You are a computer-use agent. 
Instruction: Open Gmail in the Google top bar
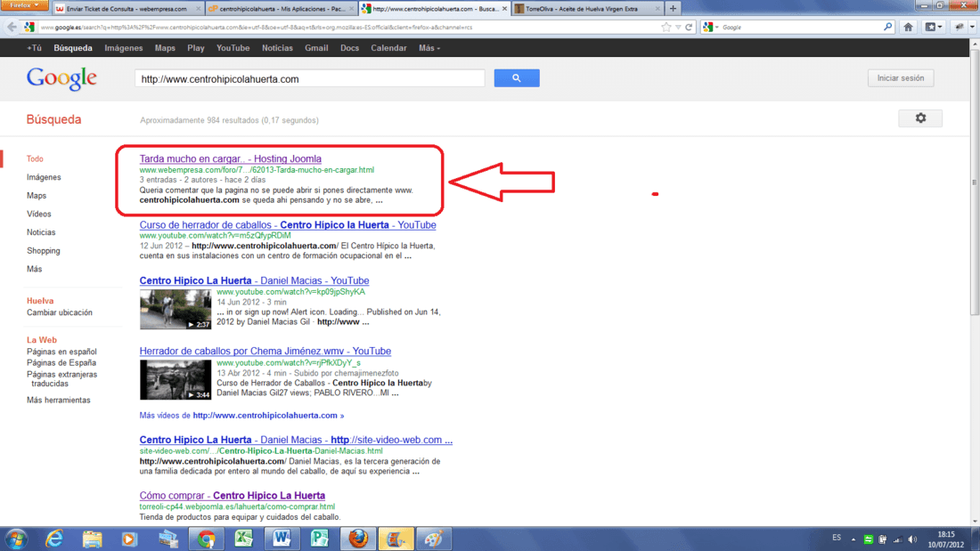coord(316,48)
